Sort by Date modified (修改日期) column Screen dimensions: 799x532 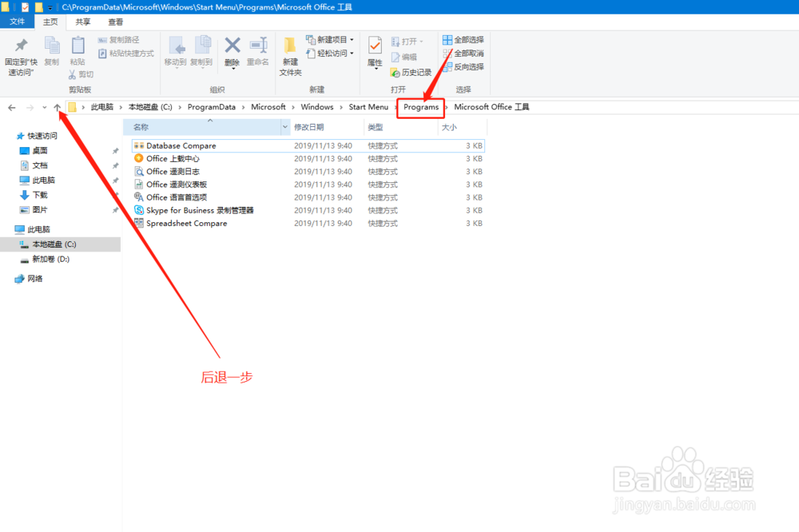click(327, 127)
